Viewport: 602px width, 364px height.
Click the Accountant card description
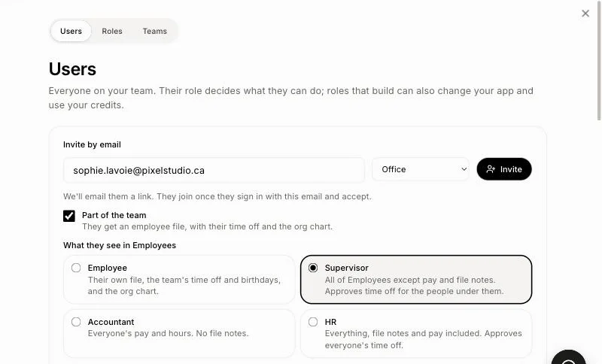(x=168, y=333)
